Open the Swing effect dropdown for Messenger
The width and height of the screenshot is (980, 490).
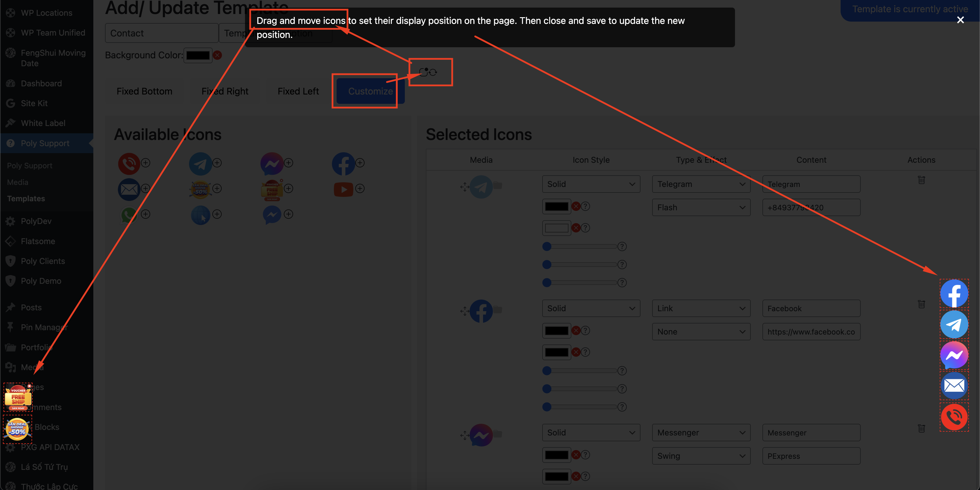701,456
